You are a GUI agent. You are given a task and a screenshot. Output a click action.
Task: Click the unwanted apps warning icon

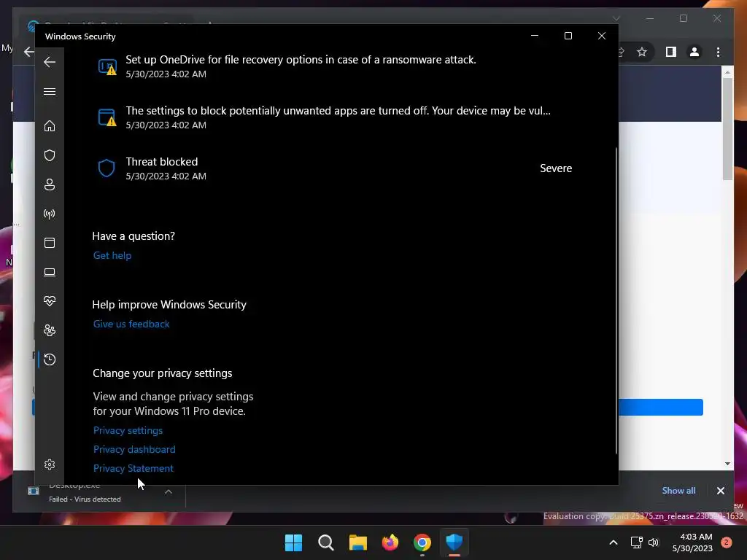point(107,117)
